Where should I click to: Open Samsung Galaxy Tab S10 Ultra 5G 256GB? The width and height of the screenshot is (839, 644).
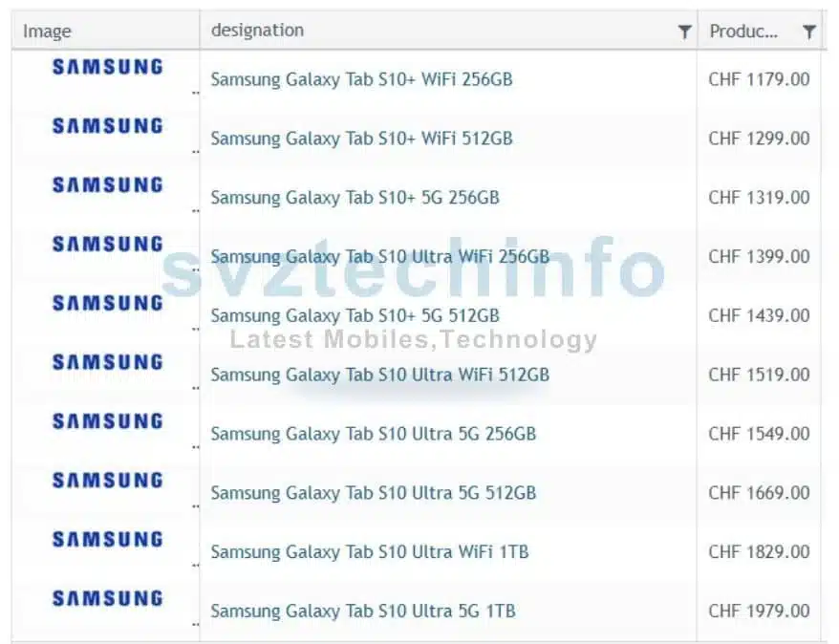374,434
